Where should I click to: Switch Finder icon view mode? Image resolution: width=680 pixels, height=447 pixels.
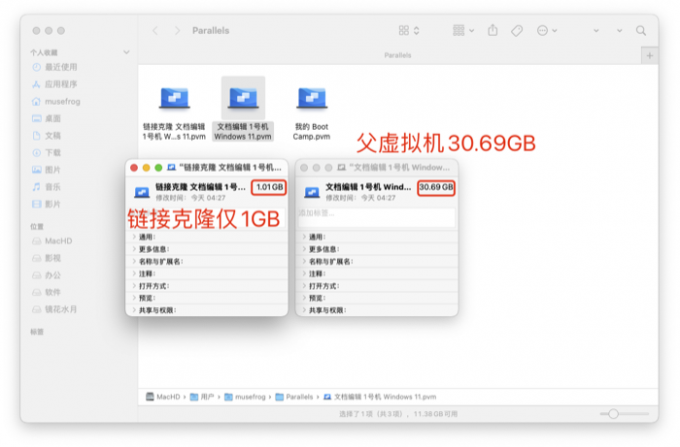tap(409, 30)
